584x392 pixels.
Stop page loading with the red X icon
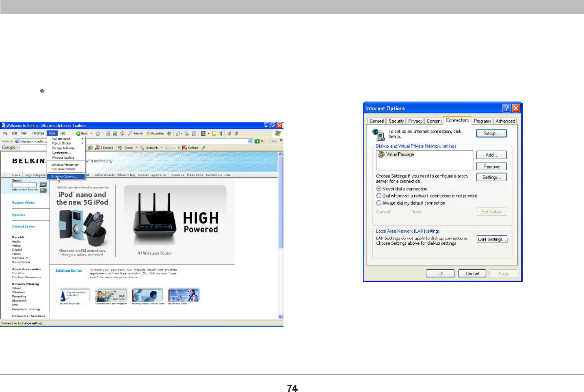[x=108, y=133]
